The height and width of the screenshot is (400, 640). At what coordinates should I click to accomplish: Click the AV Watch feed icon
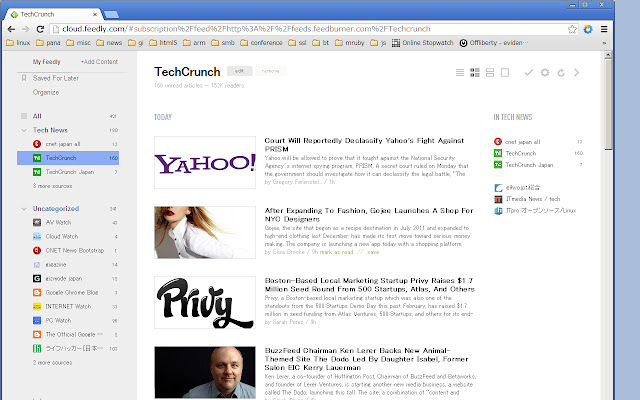(x=37, y=222)
